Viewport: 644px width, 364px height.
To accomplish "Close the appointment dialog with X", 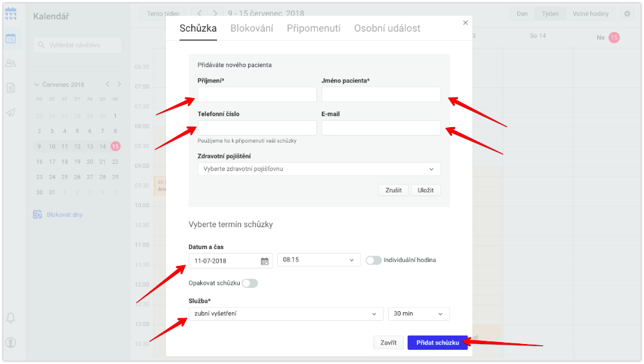I will click(465, 23).
